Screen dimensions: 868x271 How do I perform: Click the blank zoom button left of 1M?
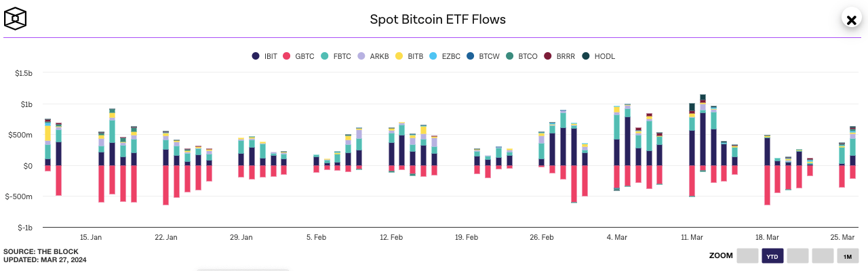point(823,256)
